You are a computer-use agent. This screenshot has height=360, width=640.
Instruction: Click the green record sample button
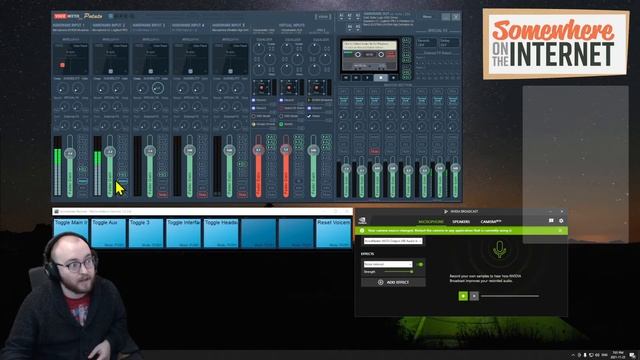click(463, 296)
